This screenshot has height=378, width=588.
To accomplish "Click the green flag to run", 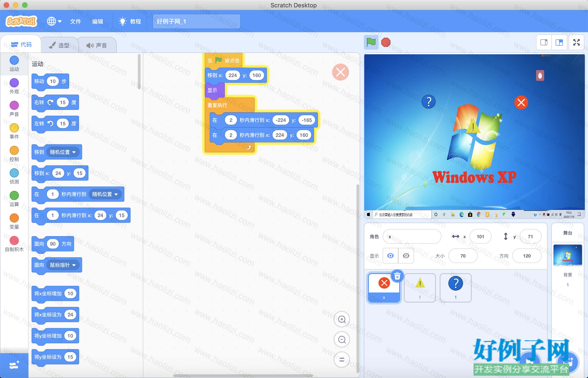I will [371, 42].
